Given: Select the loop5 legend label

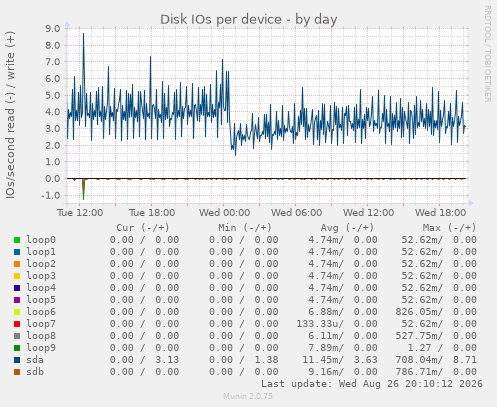Looking at the screenshot, I should (x=41, y=300).
